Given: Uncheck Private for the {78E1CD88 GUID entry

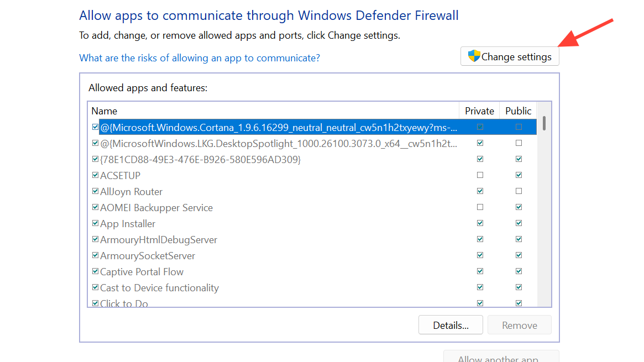Looking at the screenshot, I should (480, 159).
